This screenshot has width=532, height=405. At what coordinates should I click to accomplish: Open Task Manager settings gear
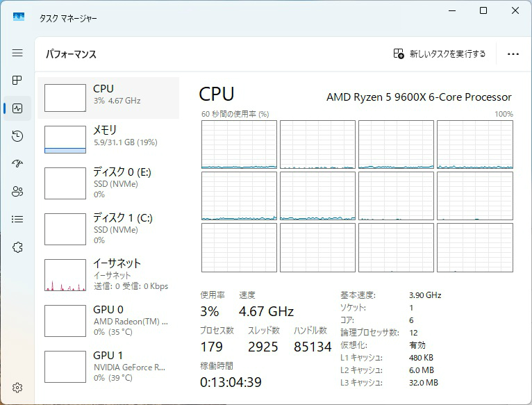[x=17, y=388]
